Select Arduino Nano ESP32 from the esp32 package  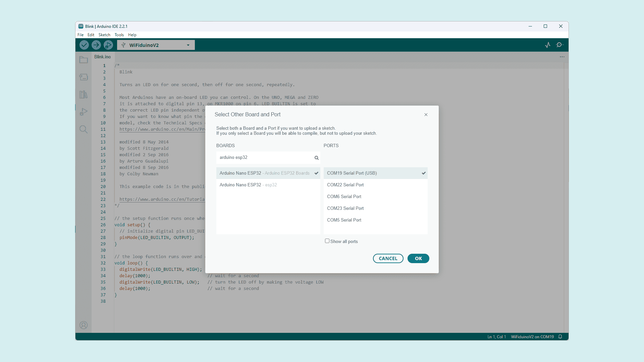click(x=248, y=185)
